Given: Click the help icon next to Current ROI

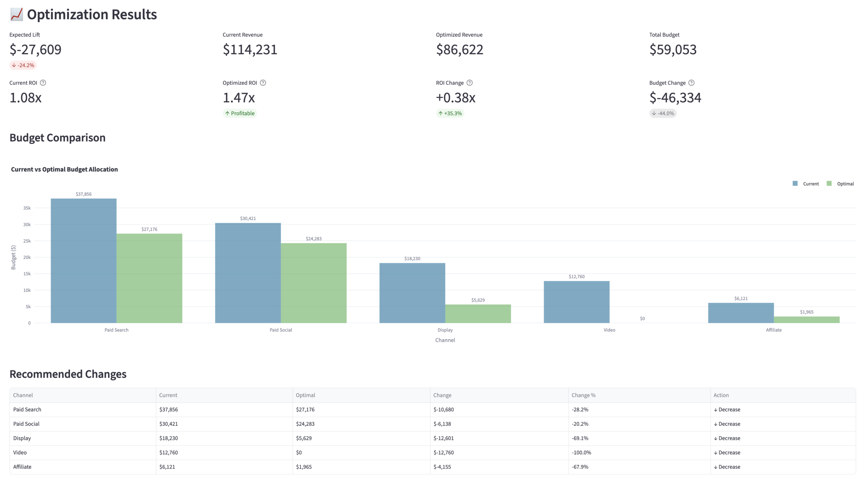Looking at the screenshot, I should [43, 82].
